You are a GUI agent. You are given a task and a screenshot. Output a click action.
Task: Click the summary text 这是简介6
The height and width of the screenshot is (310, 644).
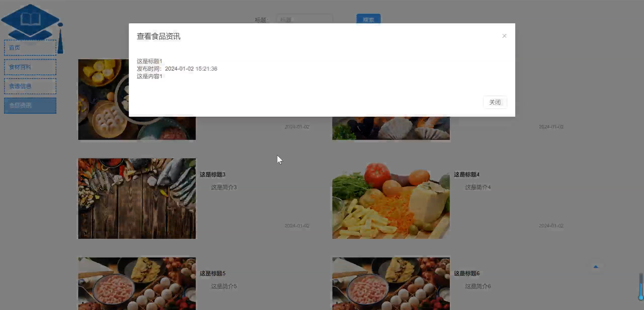pos(478,286)
